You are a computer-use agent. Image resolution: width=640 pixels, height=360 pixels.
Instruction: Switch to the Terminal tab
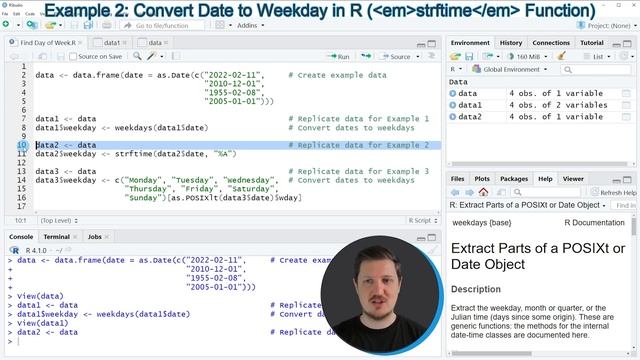coord(57,237)
